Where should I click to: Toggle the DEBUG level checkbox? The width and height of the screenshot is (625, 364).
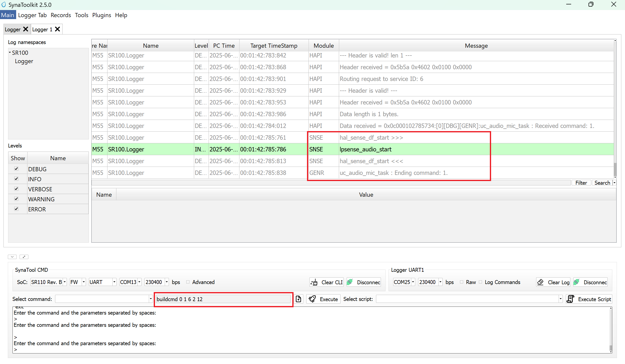tap(16, 169)
